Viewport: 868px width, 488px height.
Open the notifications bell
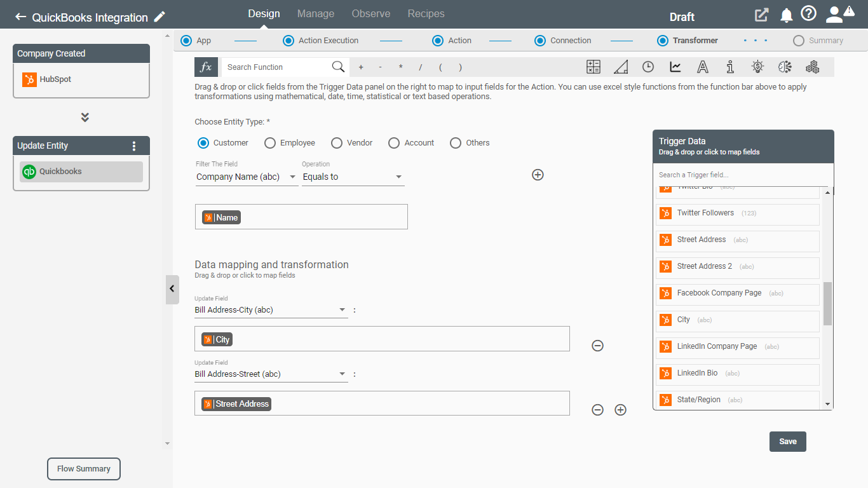point(786,15)
